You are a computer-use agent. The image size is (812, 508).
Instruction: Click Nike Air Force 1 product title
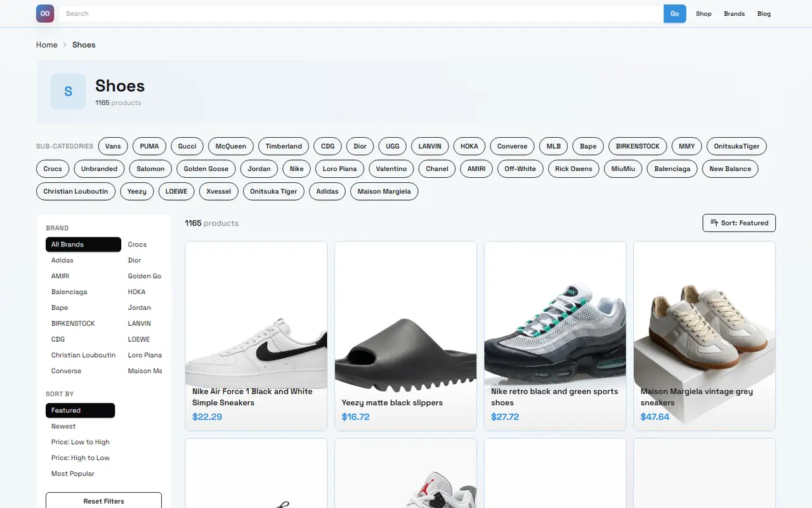(x=252, y=397)
